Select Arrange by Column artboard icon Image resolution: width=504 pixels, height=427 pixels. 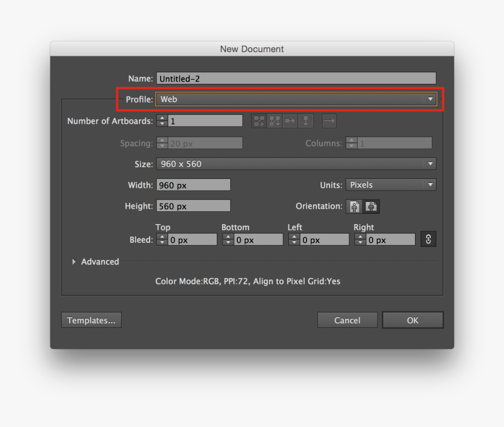[306, 121]
